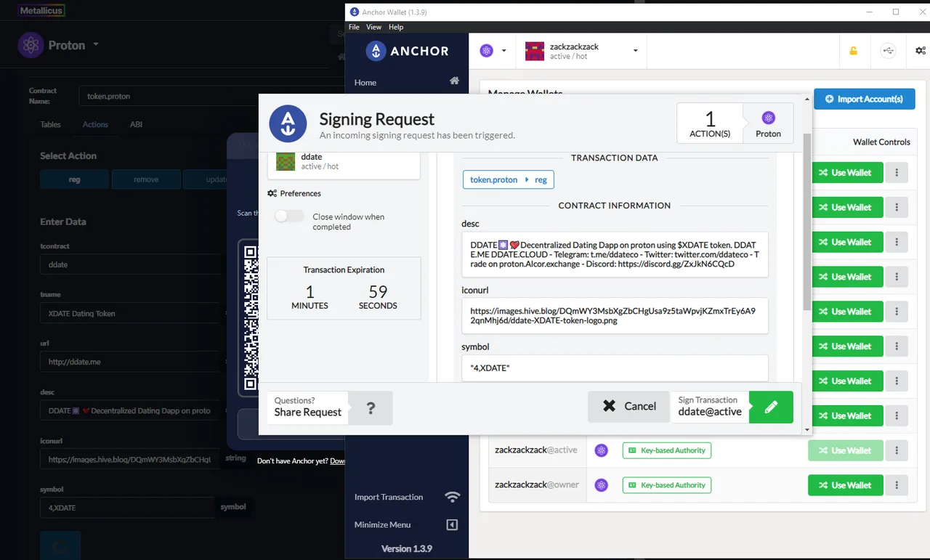
Task: Click the iconurl link text in signing dialog
Action: tap(612, 315)
